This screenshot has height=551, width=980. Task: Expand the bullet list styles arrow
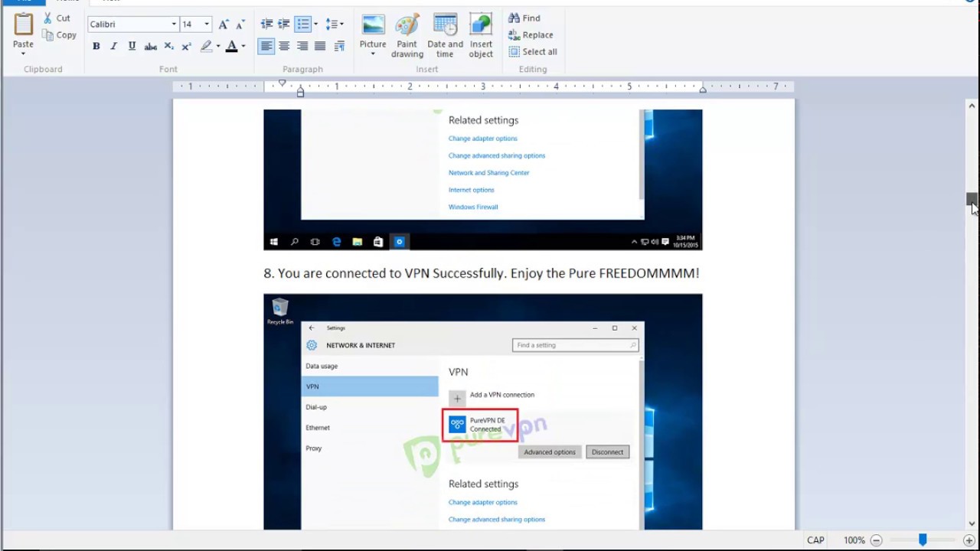315,24
